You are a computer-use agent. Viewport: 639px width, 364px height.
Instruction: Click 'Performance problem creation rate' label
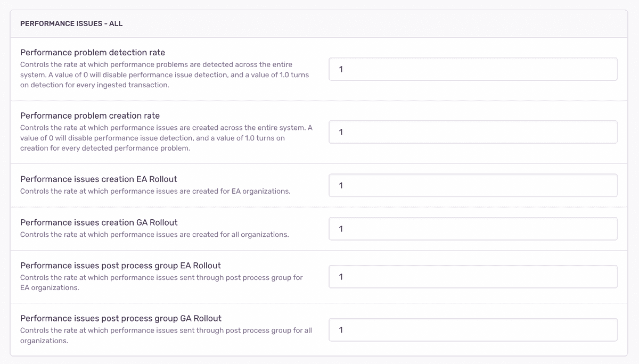[90, 115]
